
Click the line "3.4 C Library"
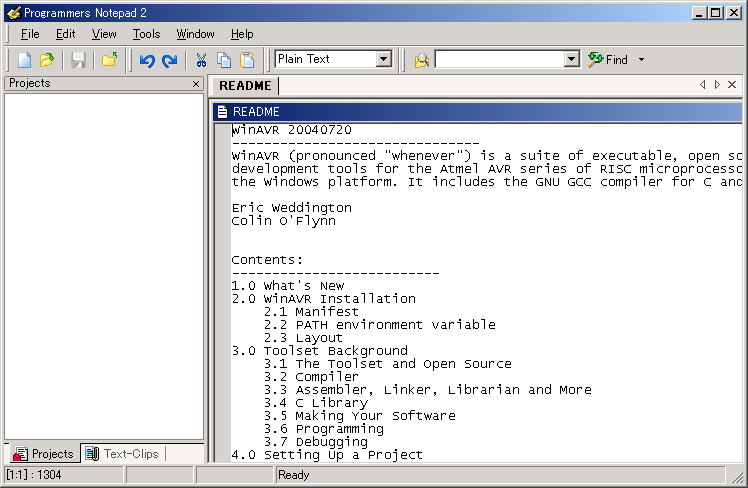pos(316,403)
